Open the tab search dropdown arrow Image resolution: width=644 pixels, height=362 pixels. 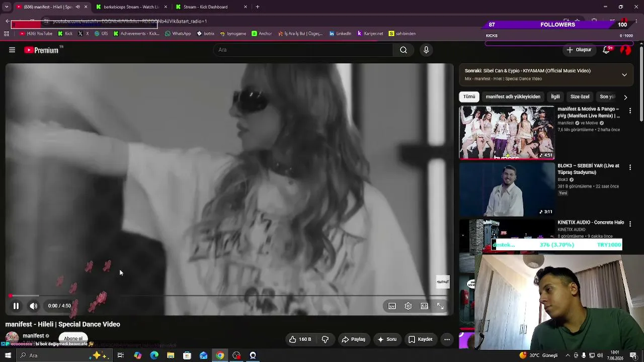(7, 7)
